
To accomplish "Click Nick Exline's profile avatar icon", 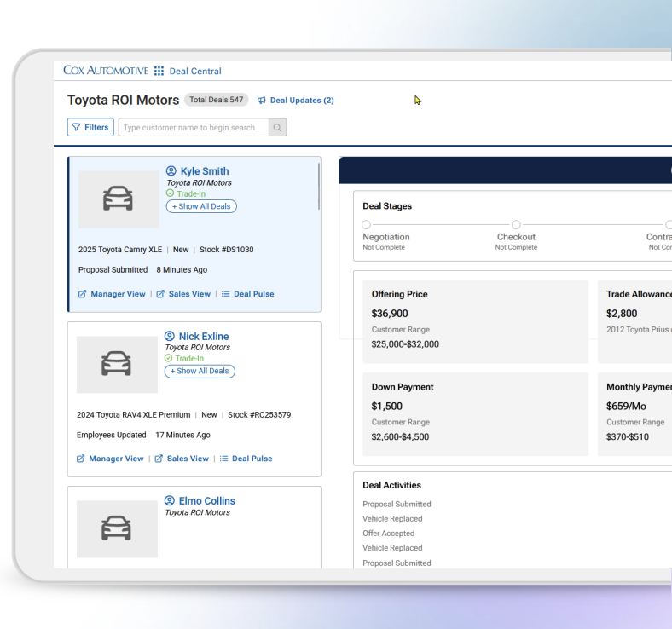I will point(170,336).
